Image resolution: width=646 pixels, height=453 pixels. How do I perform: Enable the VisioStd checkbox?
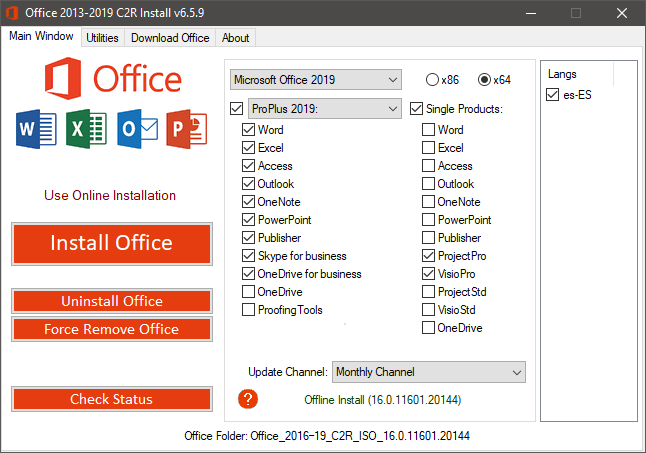coord(428,310)
